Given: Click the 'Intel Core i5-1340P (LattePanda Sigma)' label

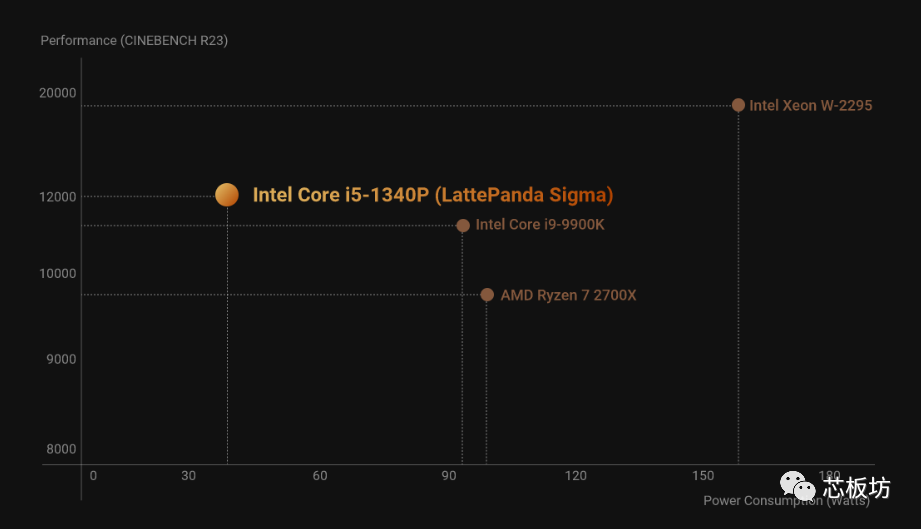Looking at the screenshot, I should [433, 195].
